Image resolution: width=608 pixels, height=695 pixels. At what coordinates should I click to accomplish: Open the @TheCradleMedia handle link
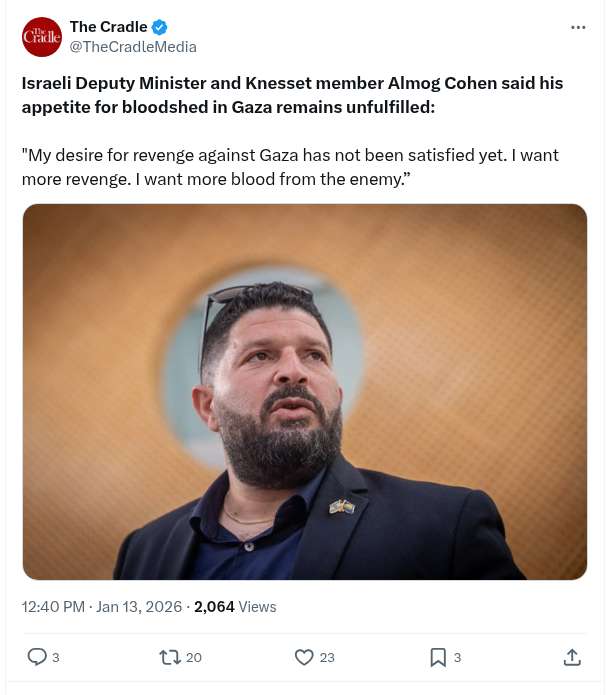point(133,46)
